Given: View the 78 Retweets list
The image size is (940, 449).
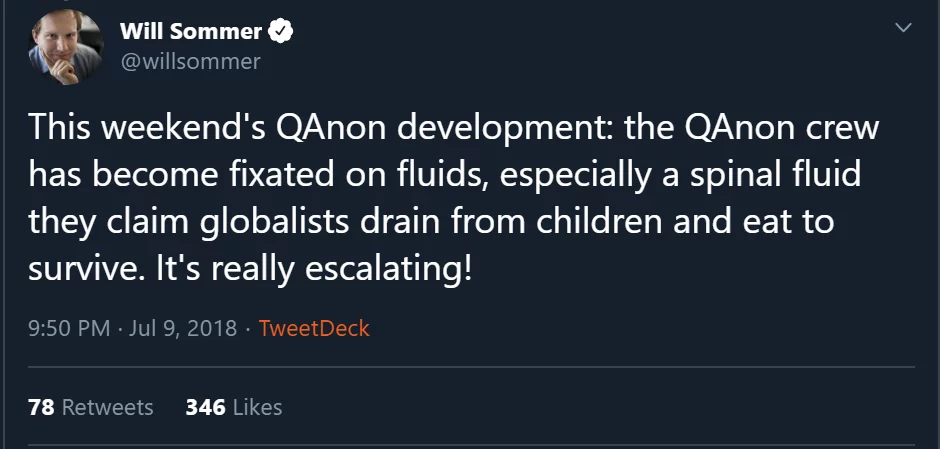Looking at the screenshot, I should click(91, 407).
